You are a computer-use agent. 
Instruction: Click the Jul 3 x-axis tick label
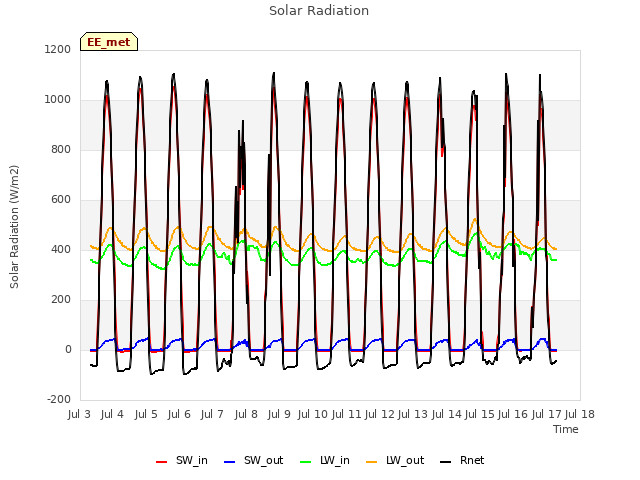pos(79,414)
